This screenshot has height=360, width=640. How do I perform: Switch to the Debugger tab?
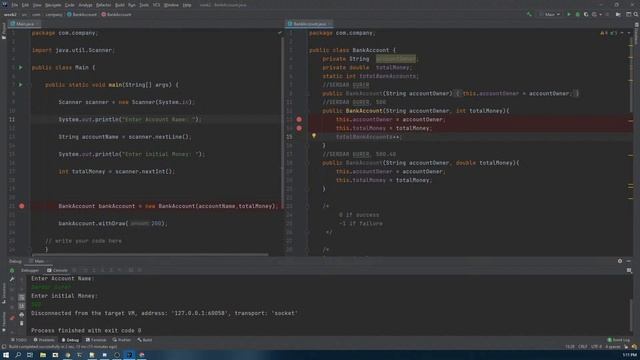[x=29, y=270]
